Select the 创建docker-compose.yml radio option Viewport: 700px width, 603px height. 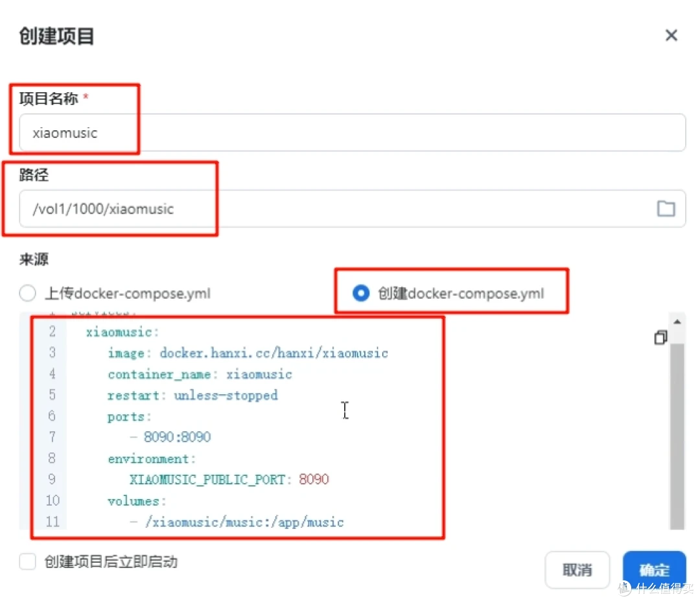(360, 293)
